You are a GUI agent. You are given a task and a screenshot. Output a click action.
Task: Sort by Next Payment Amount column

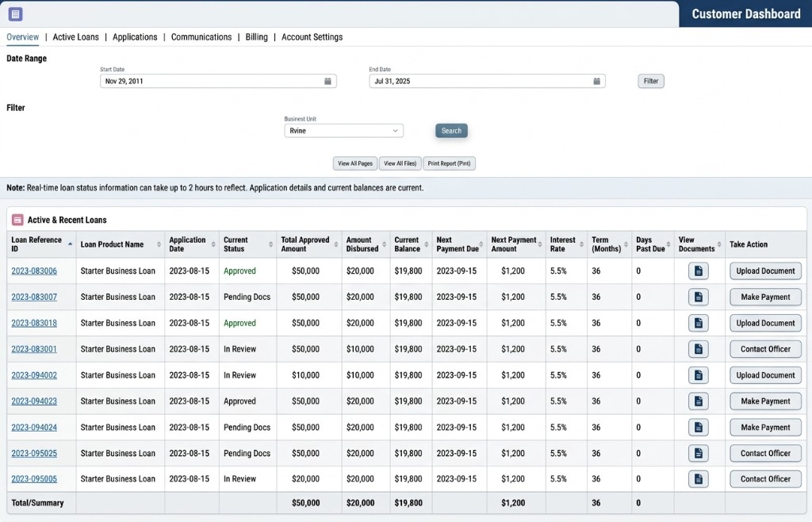539,244
